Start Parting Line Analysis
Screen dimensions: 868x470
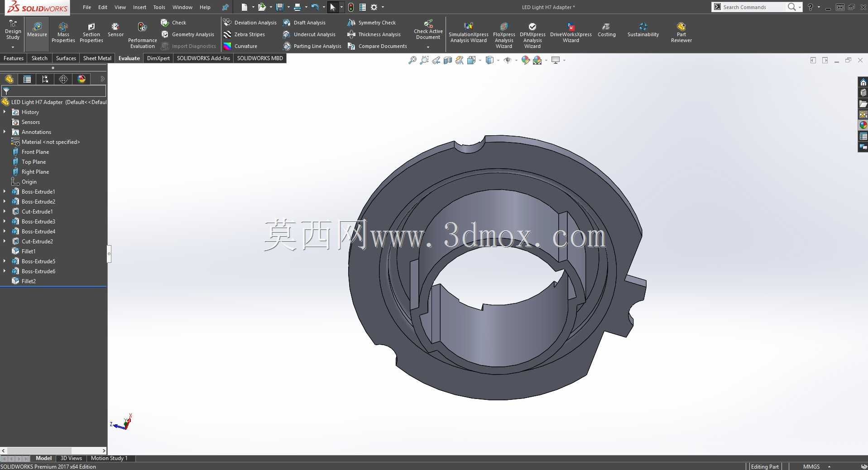pos(312,46)
